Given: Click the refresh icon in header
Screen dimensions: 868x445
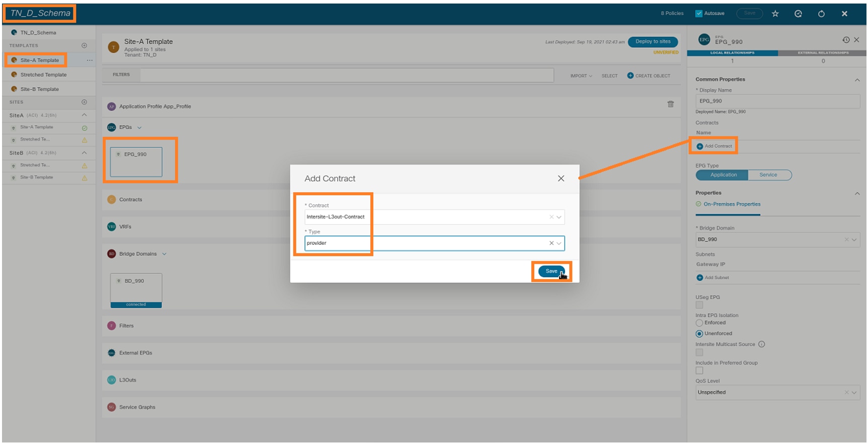Looking at the screenshot, I should (x=821, y=14).
